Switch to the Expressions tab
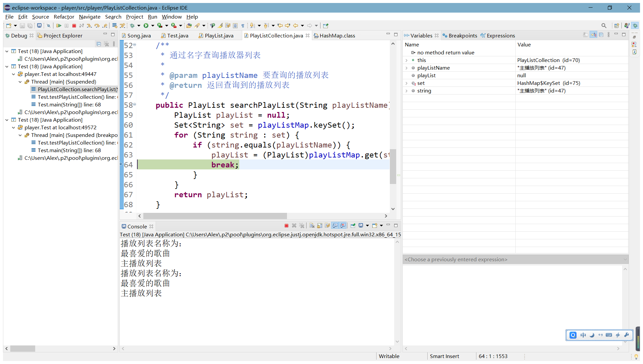643x364 pixels. 498,35
